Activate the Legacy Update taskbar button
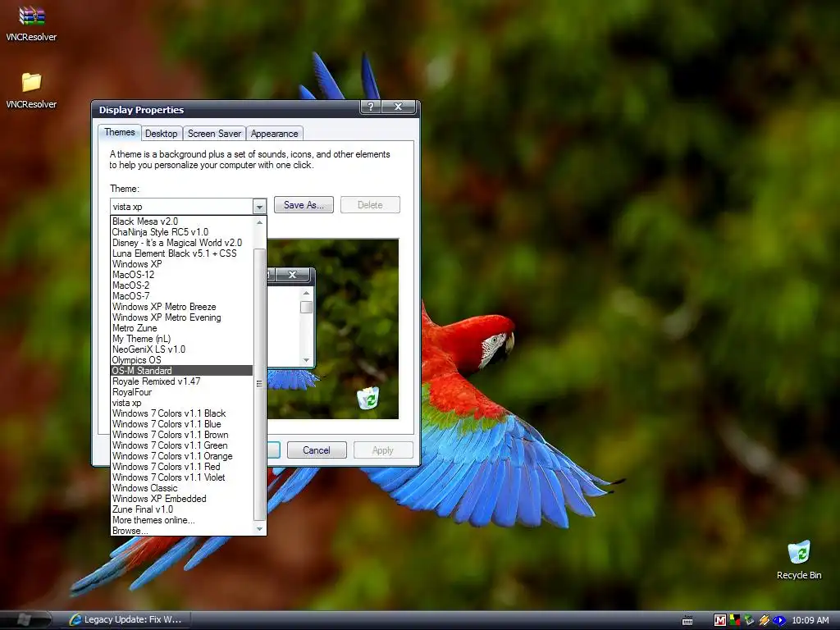The width and height of the screenshot is (840, 630). [126, 620]
